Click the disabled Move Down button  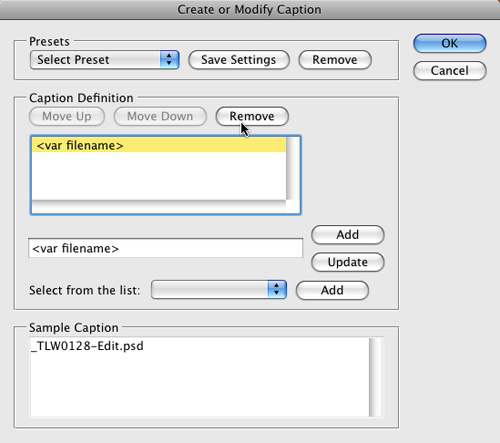[160, 116]
